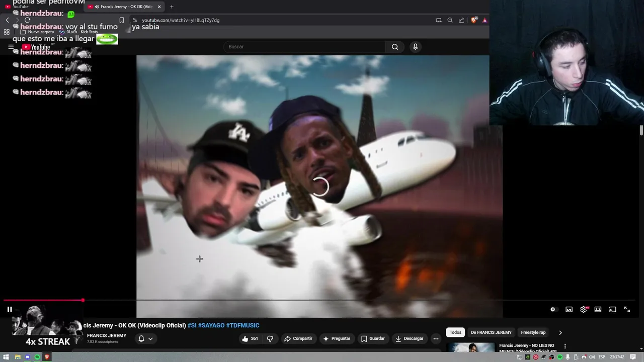Click the #SAYAGO hashtag link

pos(211,325)
